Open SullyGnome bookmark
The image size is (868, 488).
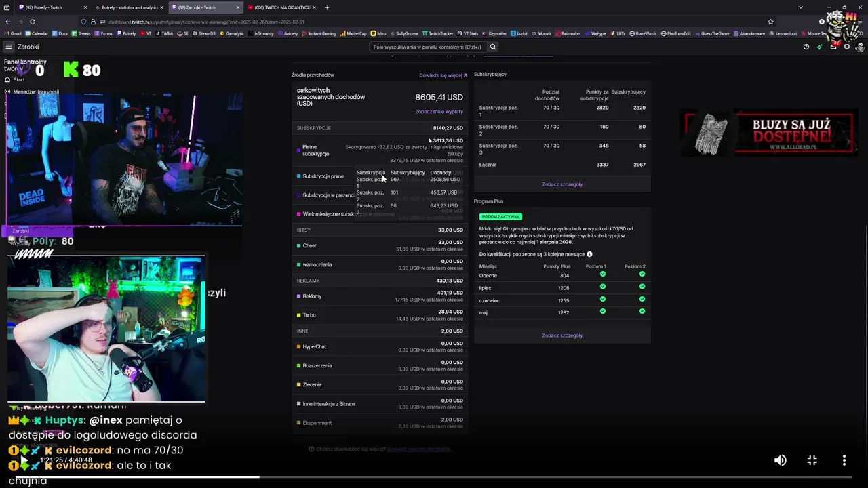tap(403, 33)
